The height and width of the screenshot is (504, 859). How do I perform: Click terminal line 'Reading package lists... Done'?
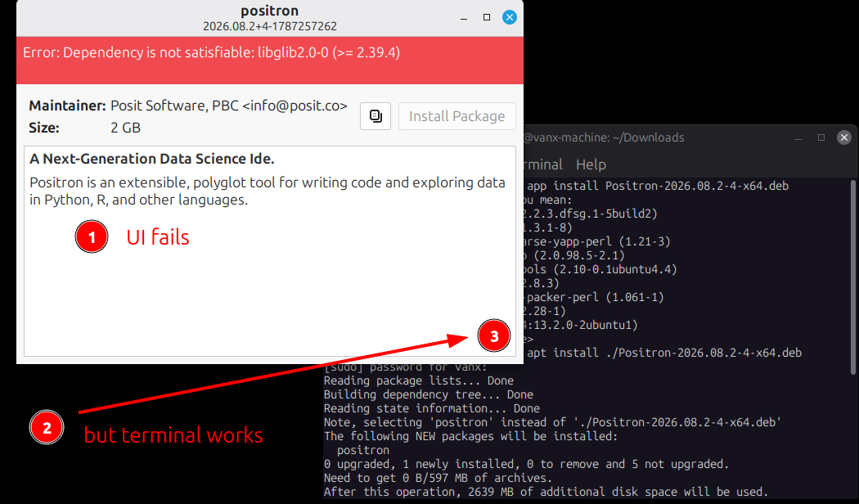(419, 380)
